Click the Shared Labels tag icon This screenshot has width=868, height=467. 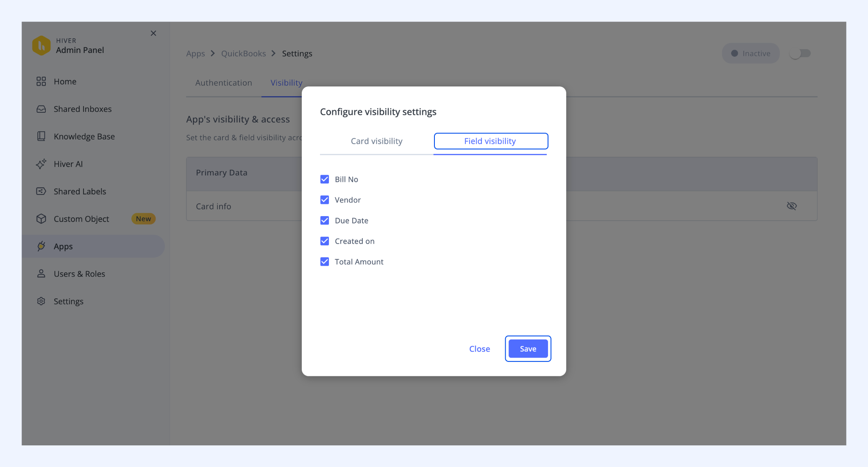(41, 192)
